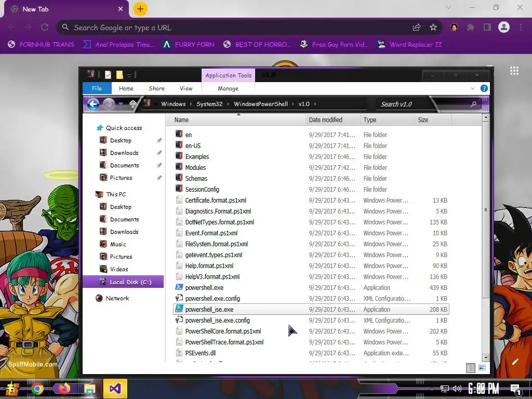Open Firefox from the taskbar
Screen dimensions: 532x399
point(64,388)
